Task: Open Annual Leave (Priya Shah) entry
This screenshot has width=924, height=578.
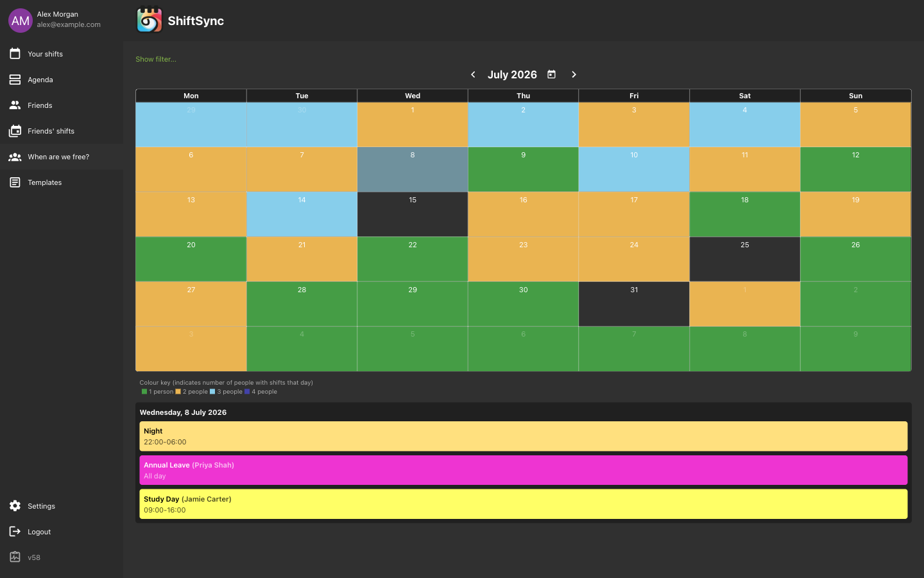Action: [523, 470]
